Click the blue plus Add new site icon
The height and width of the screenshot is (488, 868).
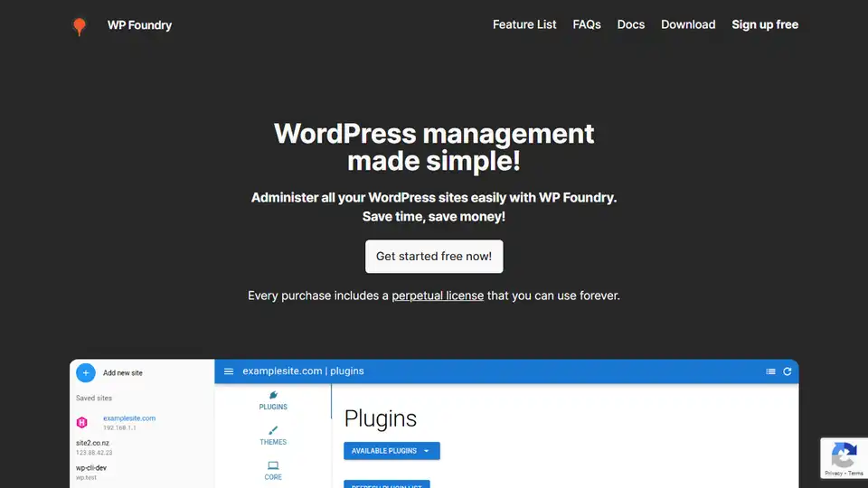point(86,373)
